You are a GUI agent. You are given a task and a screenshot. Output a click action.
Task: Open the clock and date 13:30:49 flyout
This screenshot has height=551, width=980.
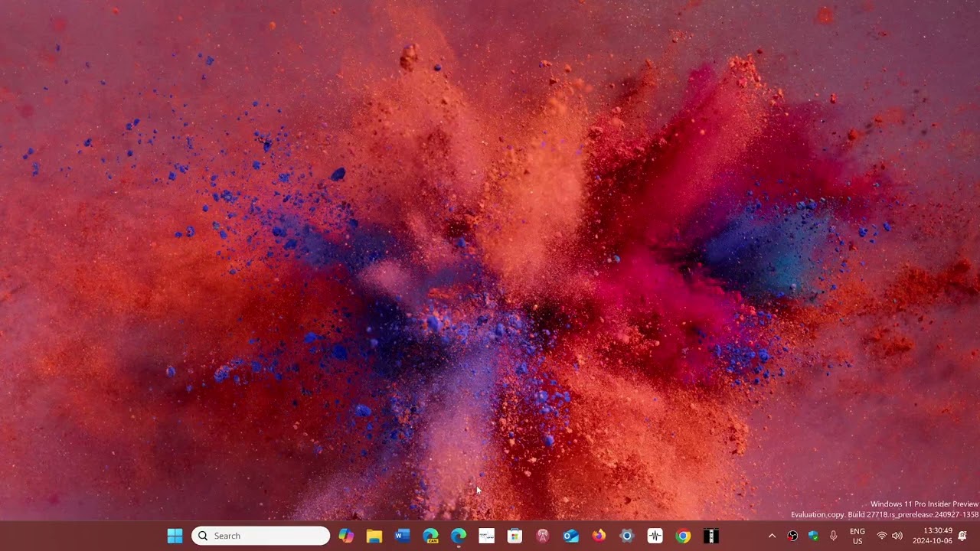(x=933, y=536)
